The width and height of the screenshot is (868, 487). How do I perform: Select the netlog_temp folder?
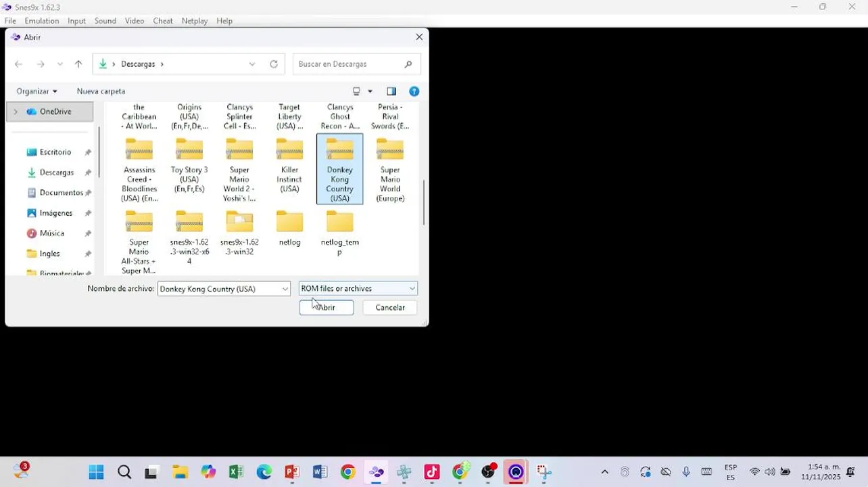[339, 233]
